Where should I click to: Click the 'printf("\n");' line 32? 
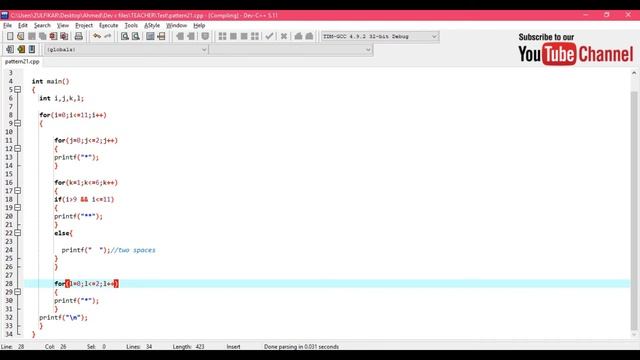[63, 317]
